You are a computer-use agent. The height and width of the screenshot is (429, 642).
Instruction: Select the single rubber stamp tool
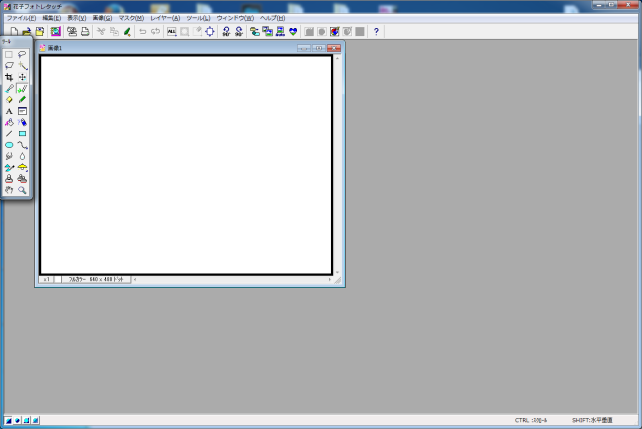pos(9,179)
